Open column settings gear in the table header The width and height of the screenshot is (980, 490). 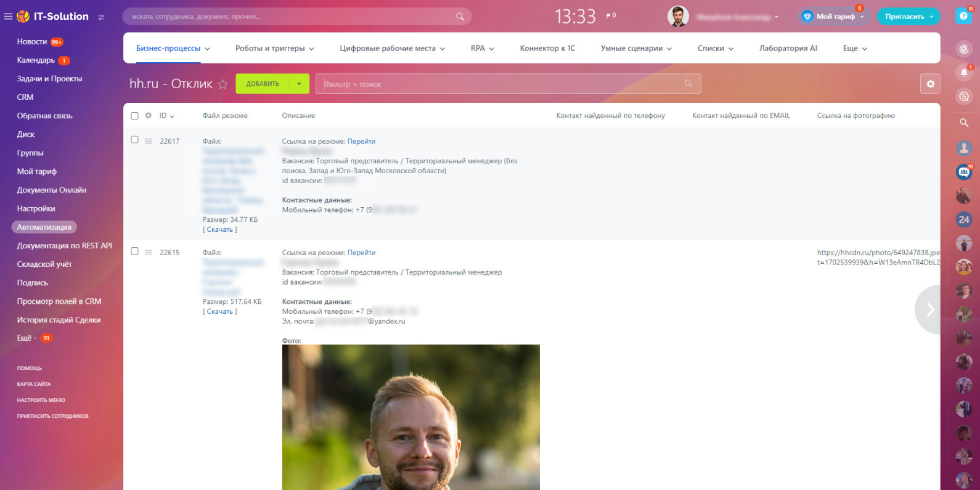[x=148, y=115]
